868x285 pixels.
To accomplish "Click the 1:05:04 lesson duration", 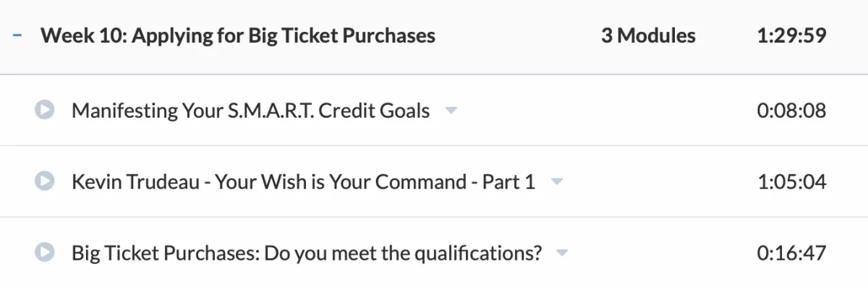I will pyautogui.click(x=791, y=182).
